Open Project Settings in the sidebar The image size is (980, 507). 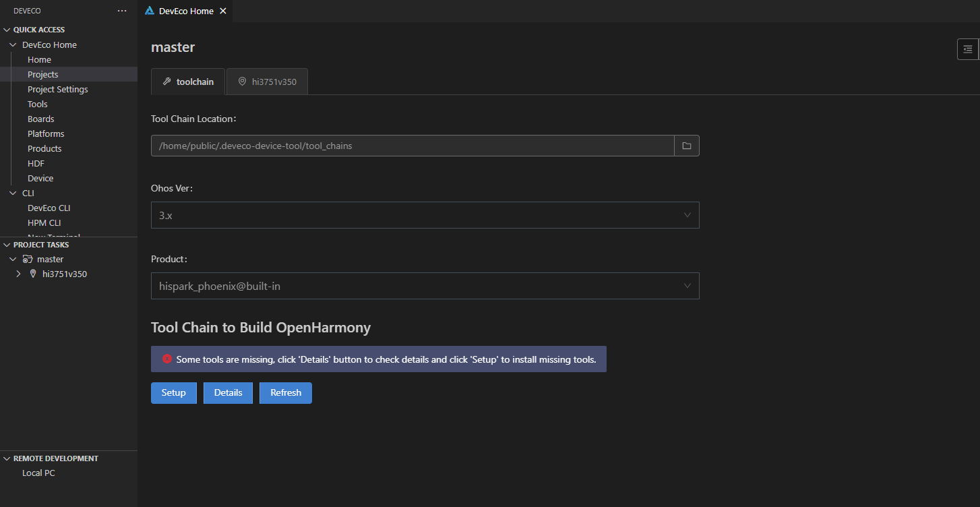(x=57, y=89)
